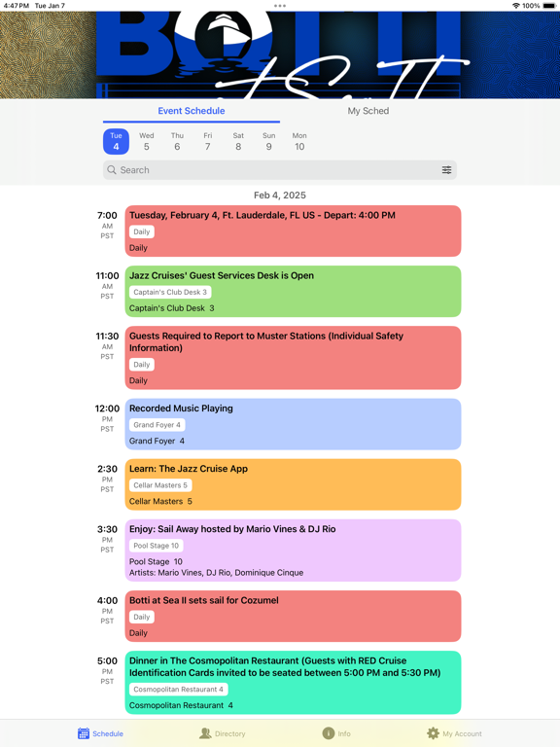Tap the 5:00 PM PST time label

[x=107, y=671]
